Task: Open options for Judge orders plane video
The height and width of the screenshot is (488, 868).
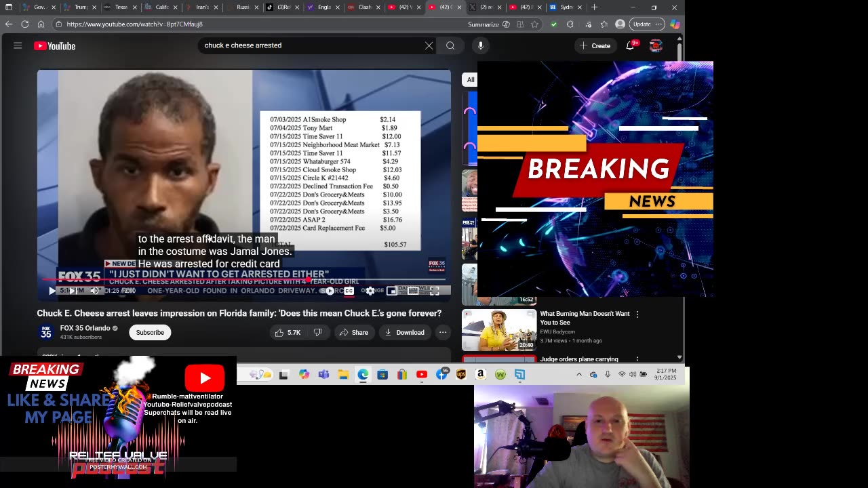Action: click(637, 359)
